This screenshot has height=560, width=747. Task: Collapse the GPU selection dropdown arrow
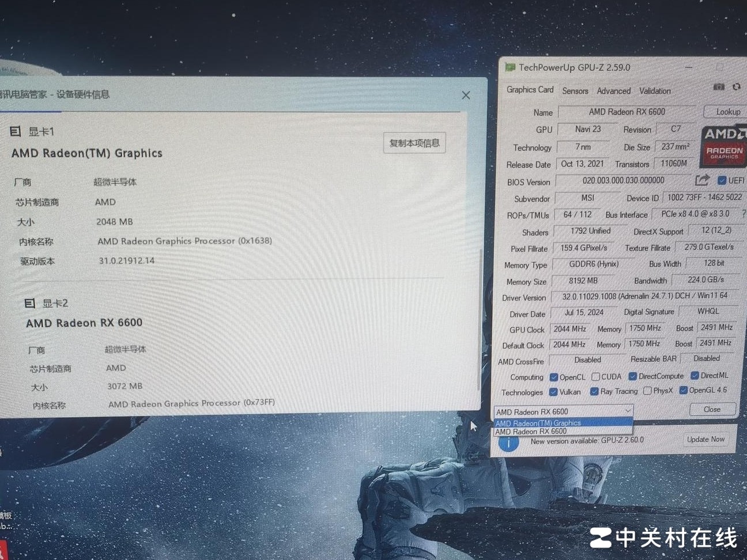(628, 411)
